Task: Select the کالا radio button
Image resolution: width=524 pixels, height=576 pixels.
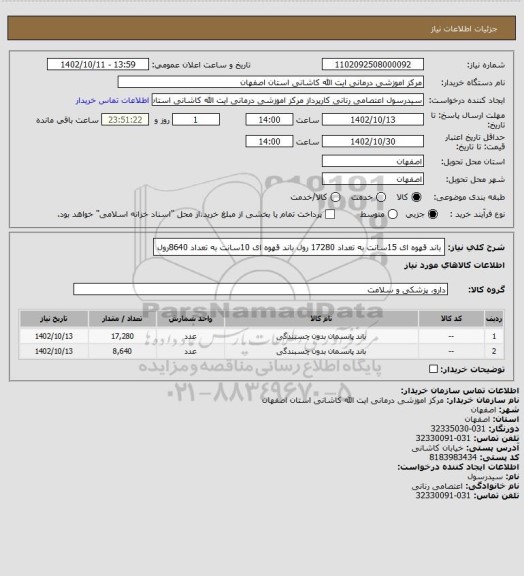Action: [416, 197]
